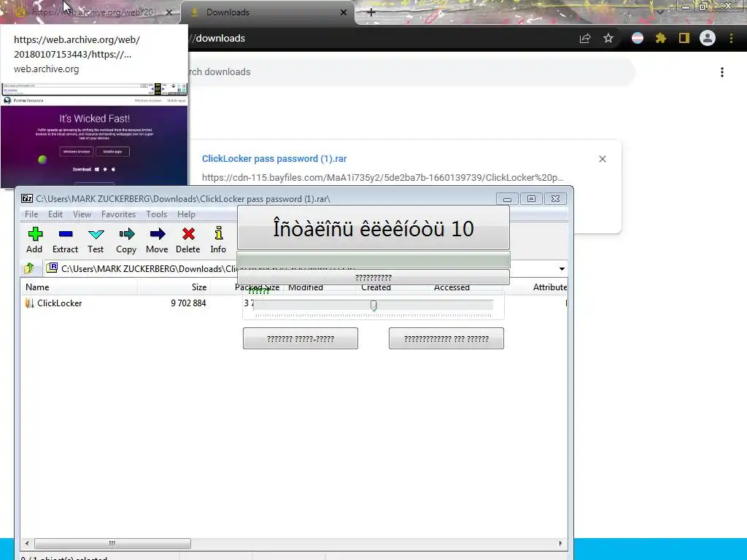The height and width of the screenshot is (560, 747).
Task: Toggle the Chrome side panel icon
Action: (684, 38)
